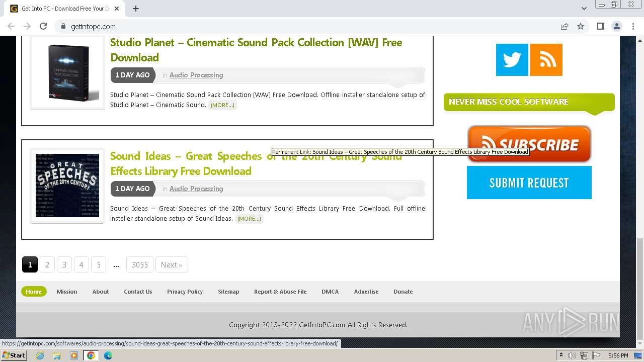Click Chrome icon in taskbar

click(x=91, y=355)
